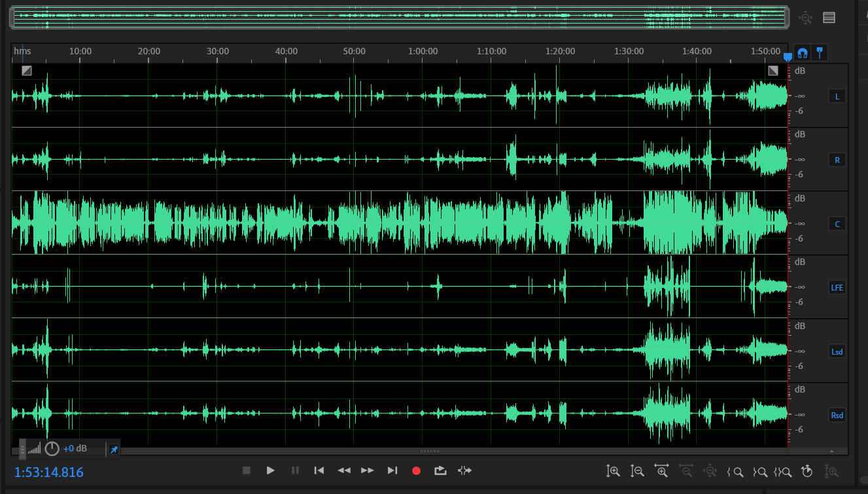The height and width of the screenshot is (494, 868).
Task: Click the 1:30:00 mark on time ruler
Action: coord(629,51)
